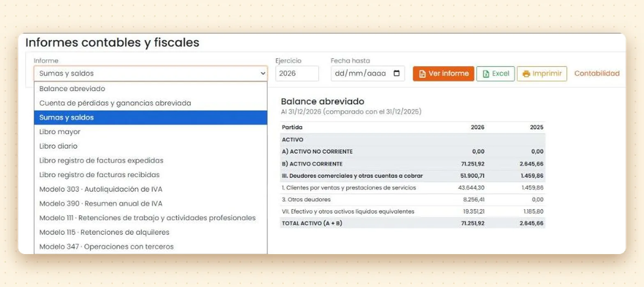
Task: Click the Ver informe button
Action: click(444, 74)
